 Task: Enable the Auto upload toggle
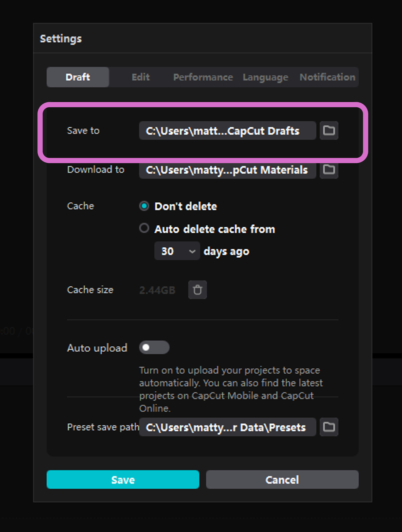pyautogui.click(x=154, y=347)
